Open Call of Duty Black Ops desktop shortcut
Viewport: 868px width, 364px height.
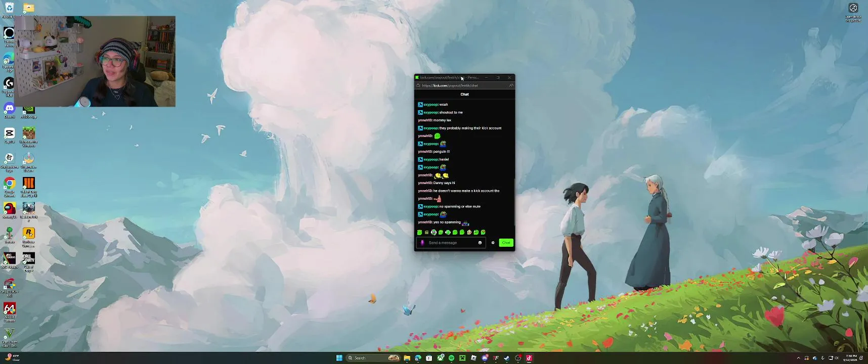[x=29, y=186]
